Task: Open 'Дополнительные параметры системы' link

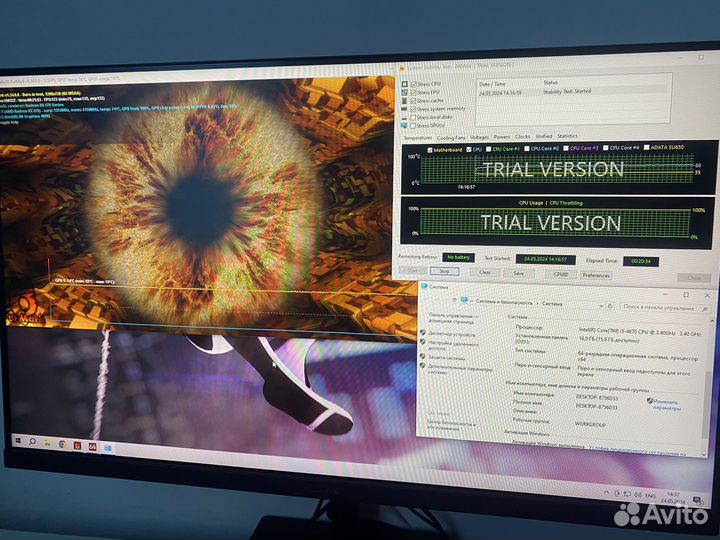Action: pos(460,370)
